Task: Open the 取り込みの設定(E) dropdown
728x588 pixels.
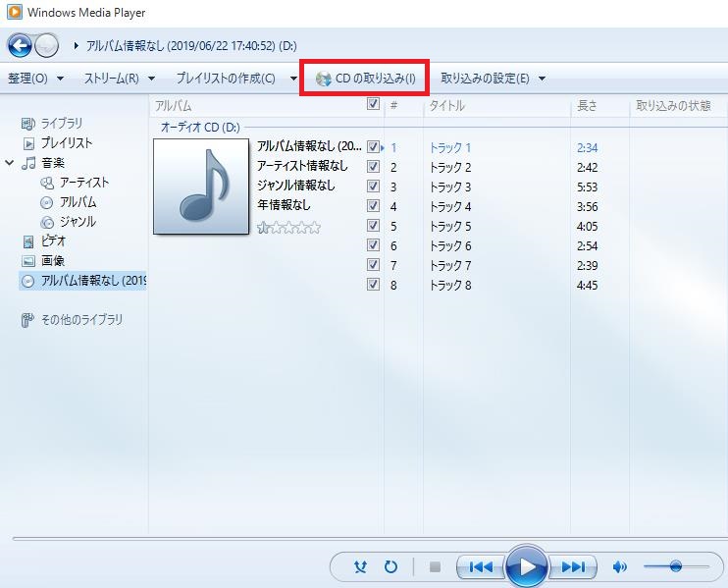Action: pos(493,79)
